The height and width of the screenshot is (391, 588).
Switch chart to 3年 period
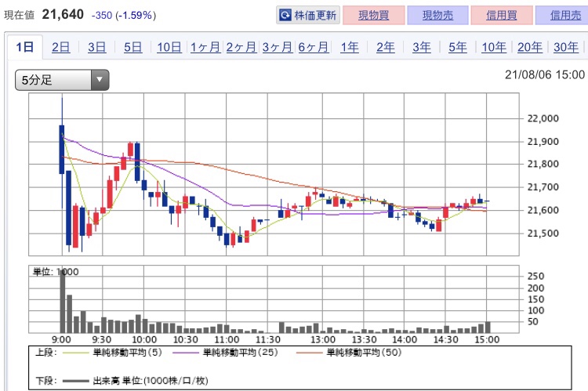click(x=422, y=47)
